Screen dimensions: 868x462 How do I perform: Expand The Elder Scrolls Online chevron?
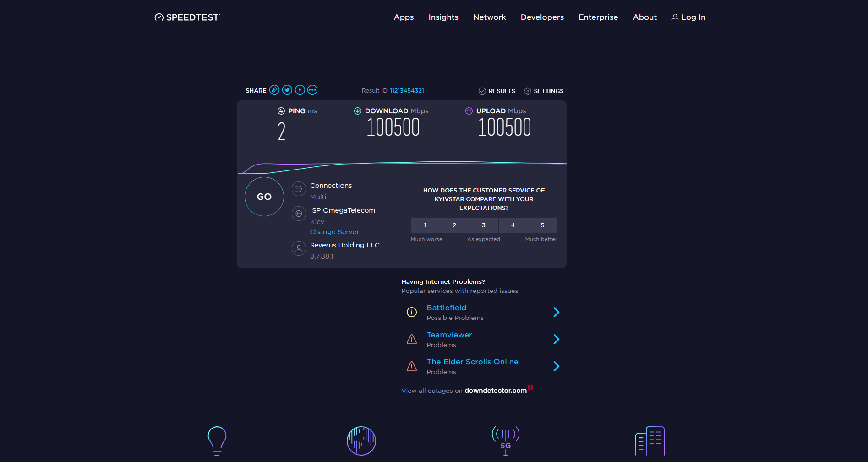coord(557,366)
